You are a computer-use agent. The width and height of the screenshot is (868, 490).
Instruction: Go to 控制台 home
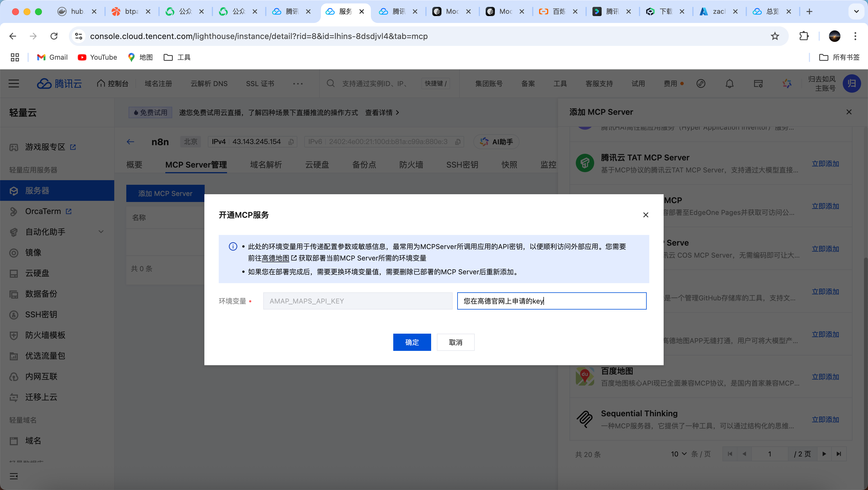pos(113,83)
